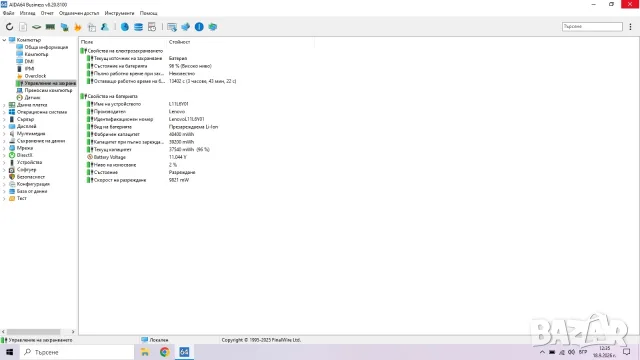The image size is (640, 360).
Task: Open File Explorer from the taskbar
Action: [x=145, y=352]
